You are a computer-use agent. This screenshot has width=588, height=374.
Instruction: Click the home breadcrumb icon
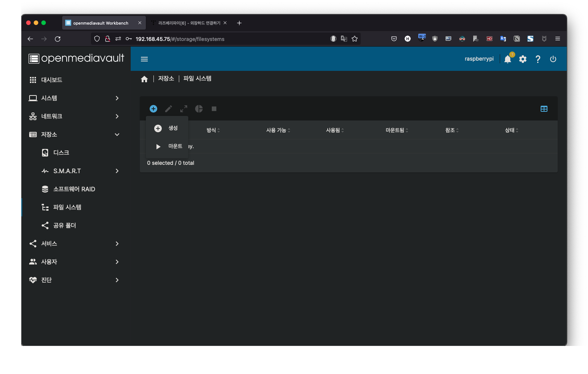click(x=144, y=79)
